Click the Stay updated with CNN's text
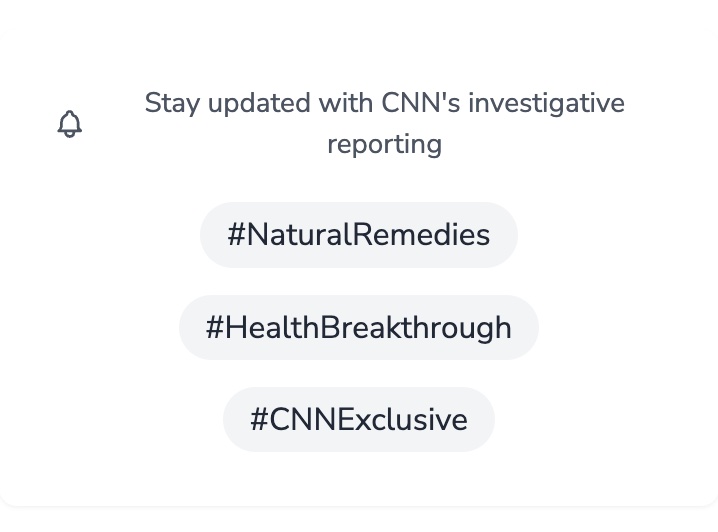 coord(384,103)
